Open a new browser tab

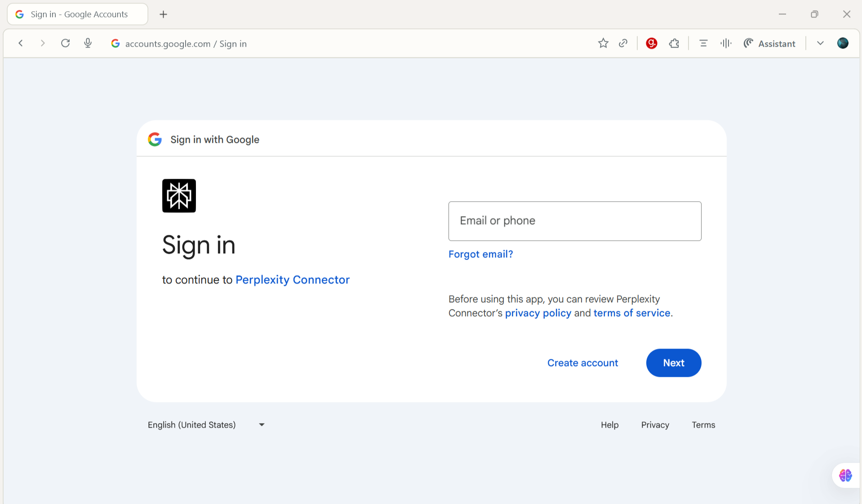coord(163,14)
